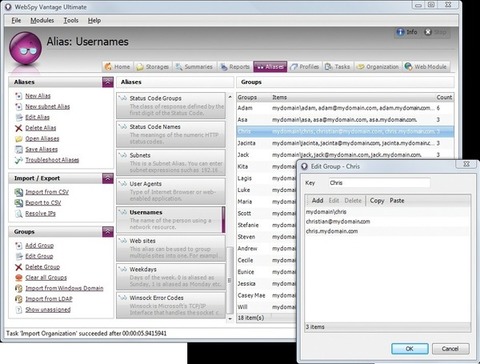Select the Web sites alias

171,248
